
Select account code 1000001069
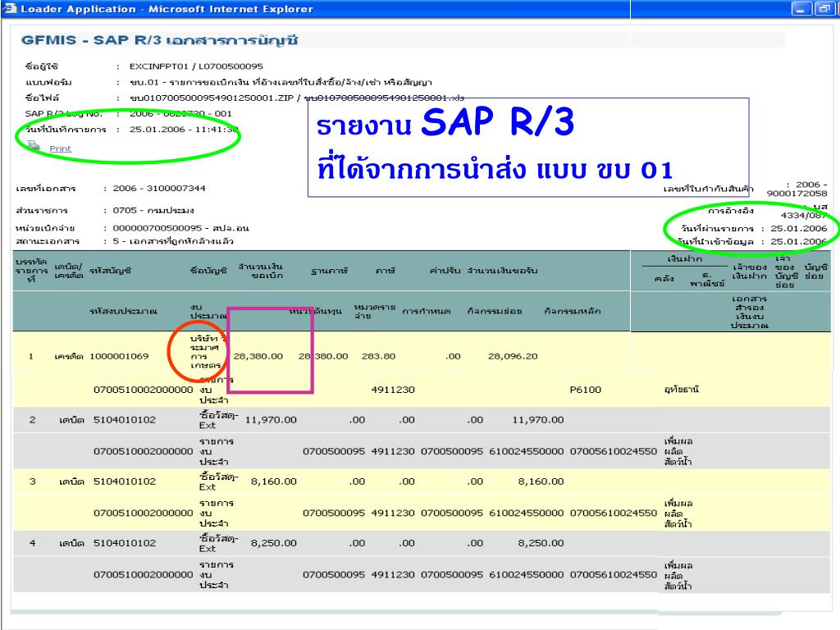[x=119, y=356]
